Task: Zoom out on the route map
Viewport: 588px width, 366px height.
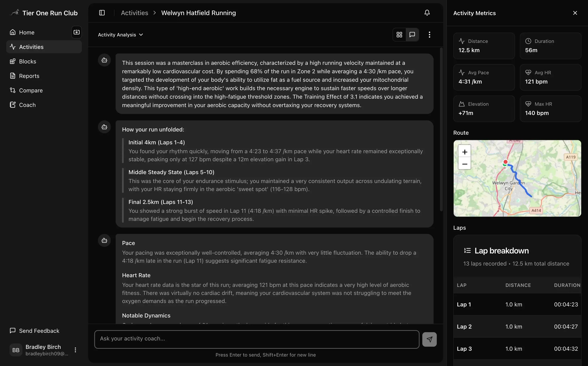Action: pos(465,164)
